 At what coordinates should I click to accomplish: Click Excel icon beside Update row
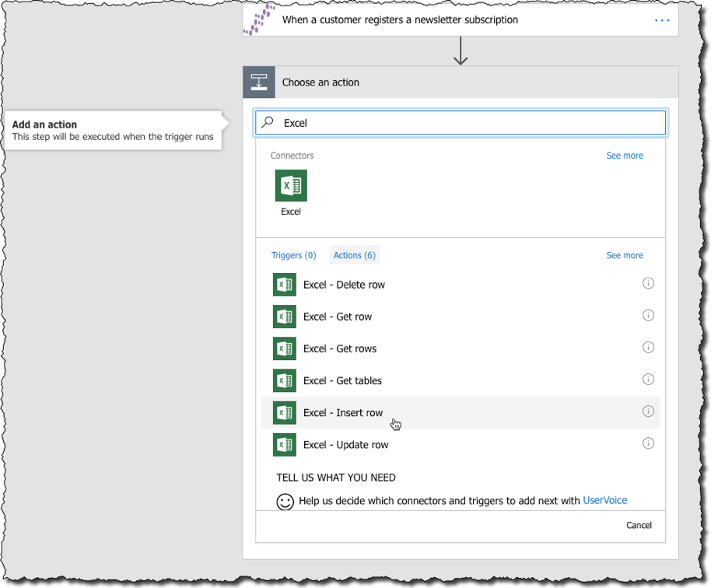[x=284, y=445]
